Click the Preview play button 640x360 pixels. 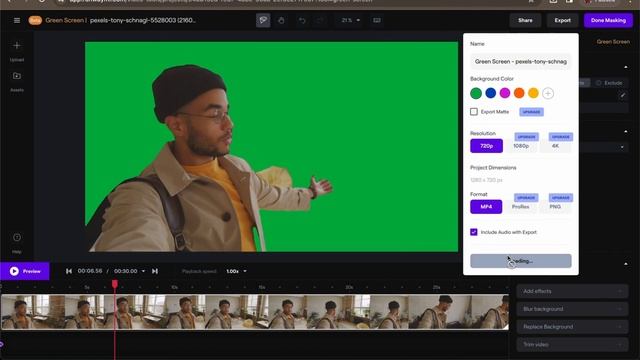(25, 271)
